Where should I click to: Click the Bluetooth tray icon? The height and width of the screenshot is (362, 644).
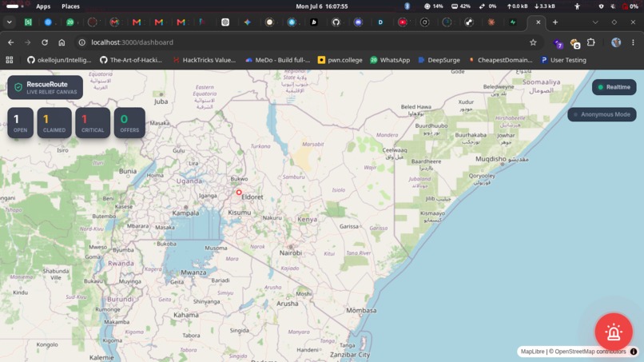[x=407, y=6]
